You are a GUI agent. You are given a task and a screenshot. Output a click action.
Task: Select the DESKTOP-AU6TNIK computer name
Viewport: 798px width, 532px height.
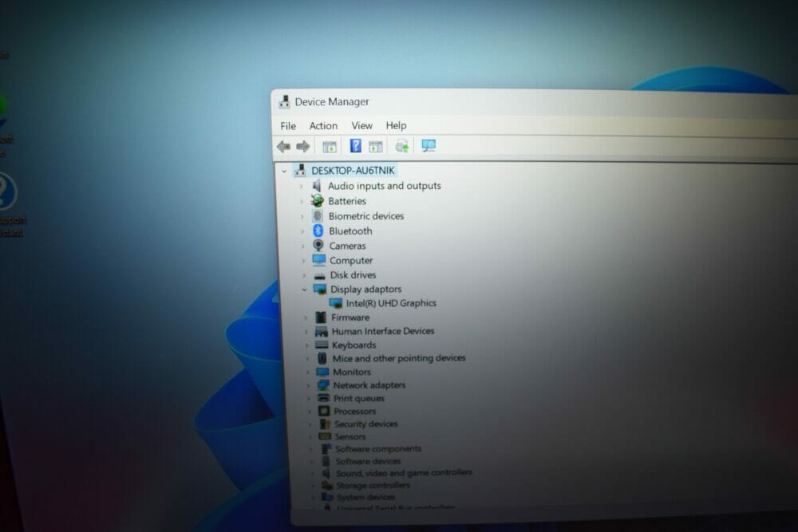point(353,171)
